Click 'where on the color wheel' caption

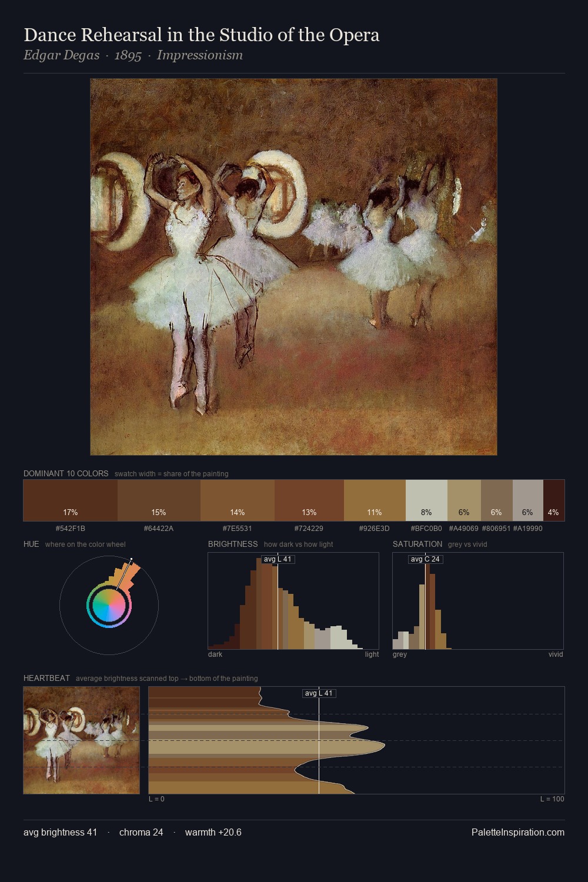85,544
